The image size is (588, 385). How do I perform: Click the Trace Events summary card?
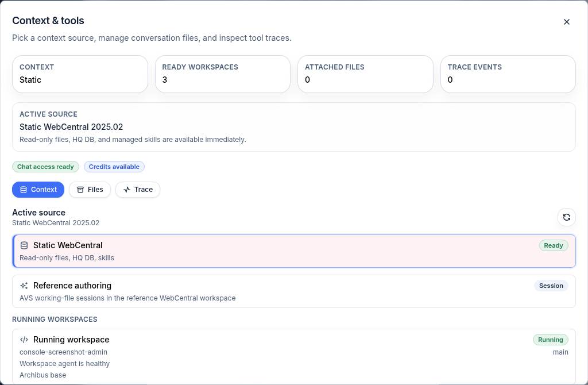point(508,74)
